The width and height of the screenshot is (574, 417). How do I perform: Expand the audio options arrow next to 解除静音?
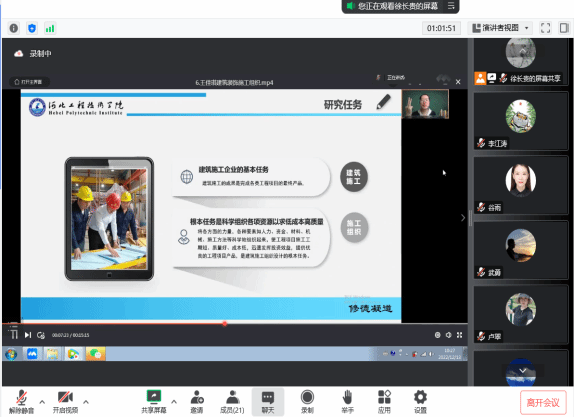click(42, 402)
